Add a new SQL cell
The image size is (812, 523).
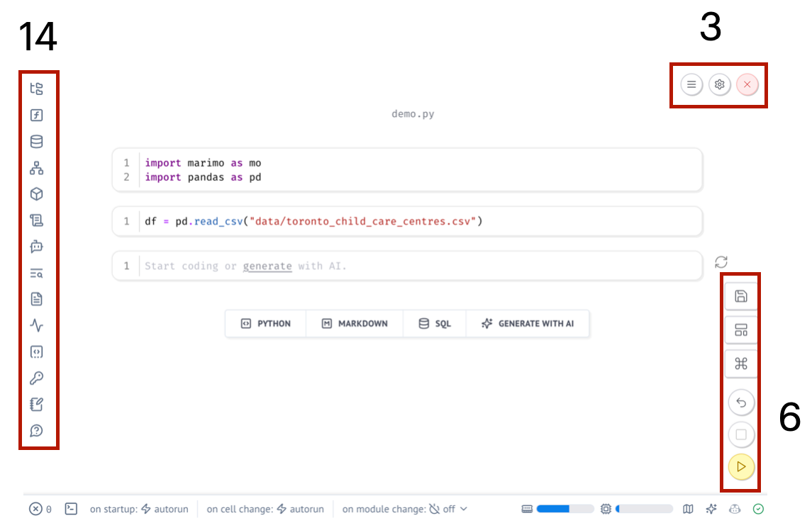pyautogui.click(x=435, y=323)
